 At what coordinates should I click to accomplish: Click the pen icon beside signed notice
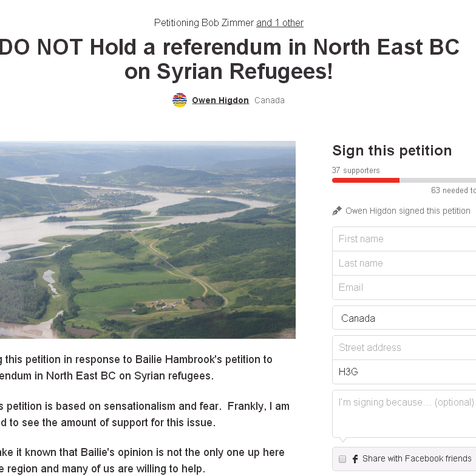[x=336, y=211]
